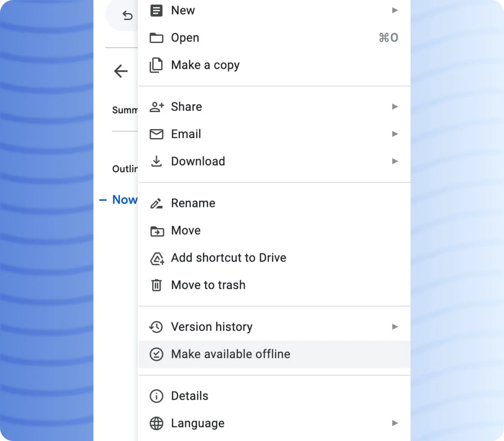
Task: Click the back arrow icon
Action: [x=121, y=71]
